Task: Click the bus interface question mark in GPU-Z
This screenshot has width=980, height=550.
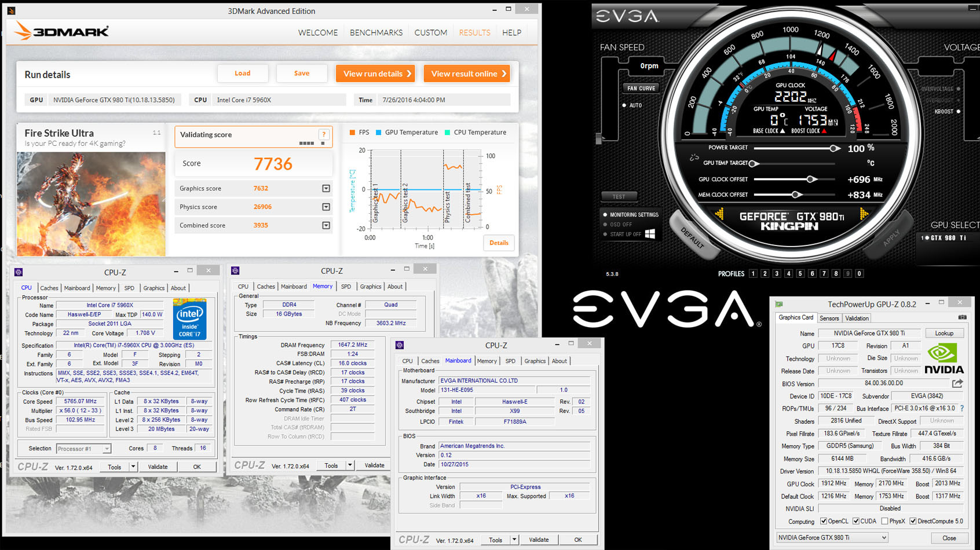Action: [962, 408]
